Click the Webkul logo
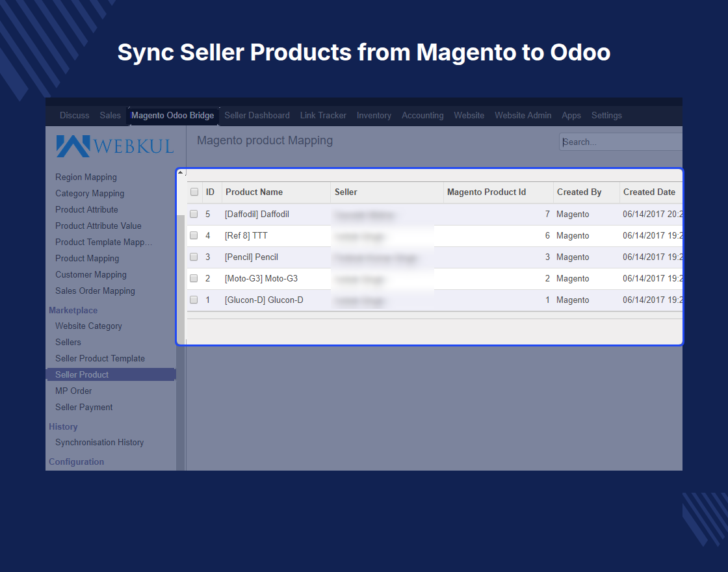 click(114, 146)
